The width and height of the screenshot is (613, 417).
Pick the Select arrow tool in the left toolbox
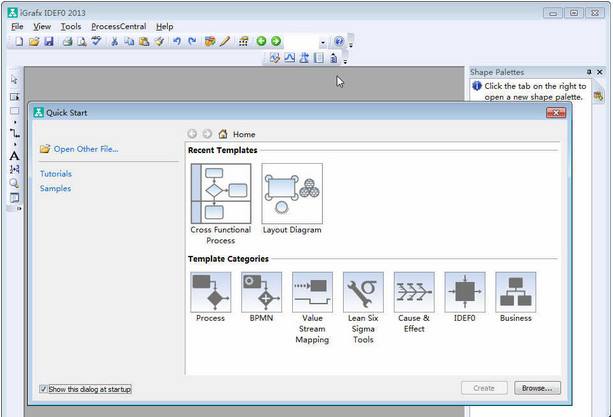tap(14, 80)
